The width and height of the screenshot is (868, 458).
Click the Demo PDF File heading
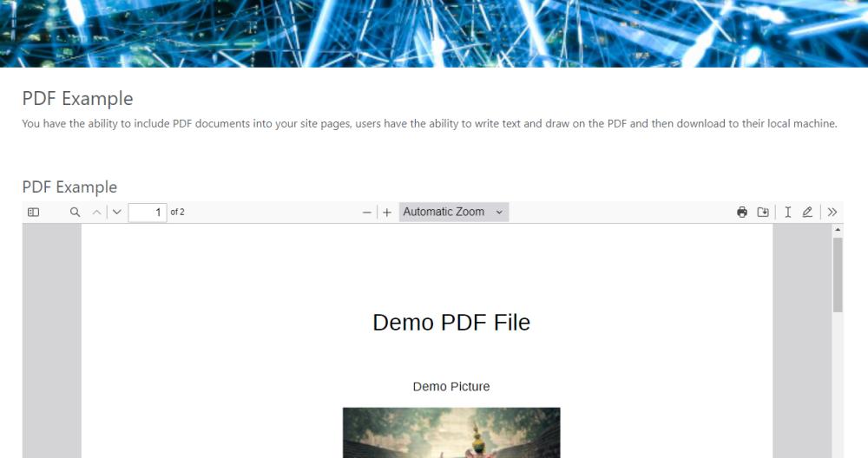(451, 323)
